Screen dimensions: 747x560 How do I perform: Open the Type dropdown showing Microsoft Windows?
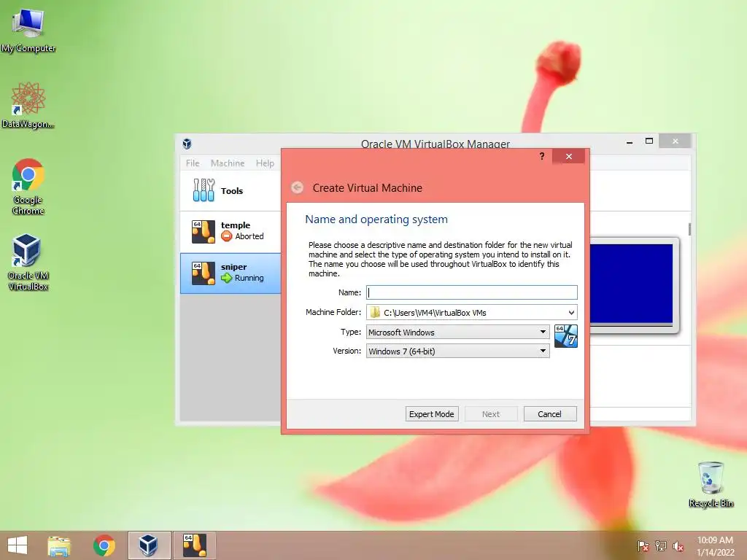(x=458, y=332)
